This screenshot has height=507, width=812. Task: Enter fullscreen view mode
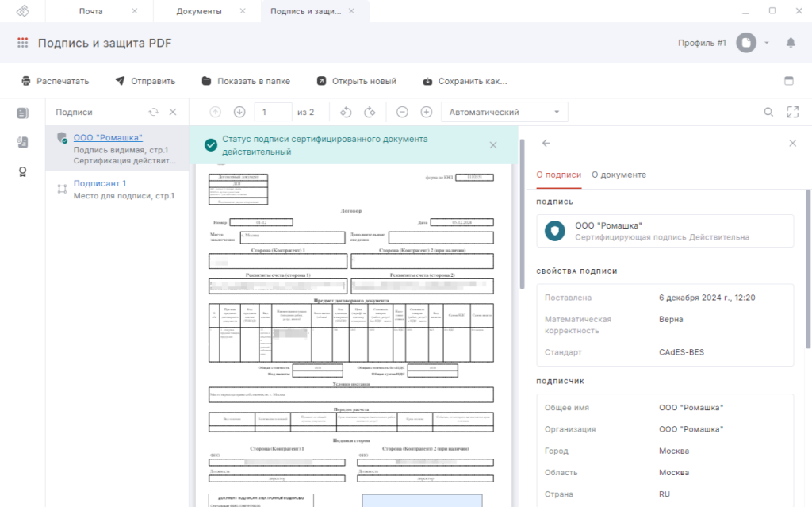tap(791, 113)
